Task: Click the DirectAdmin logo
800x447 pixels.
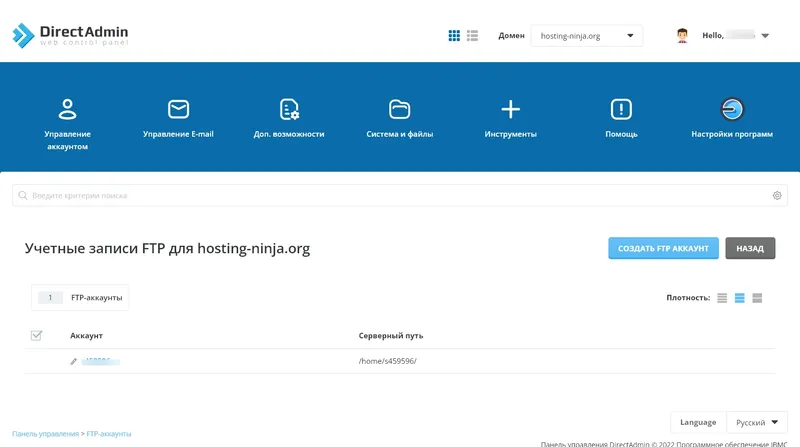Action: 70,35
